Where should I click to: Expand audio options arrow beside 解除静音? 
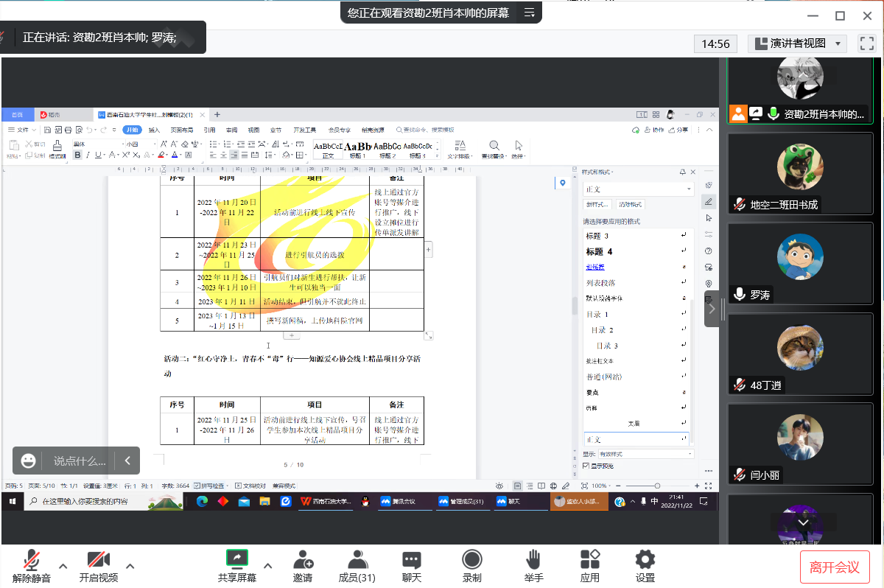pyautogui.click(x=63, y=566)
